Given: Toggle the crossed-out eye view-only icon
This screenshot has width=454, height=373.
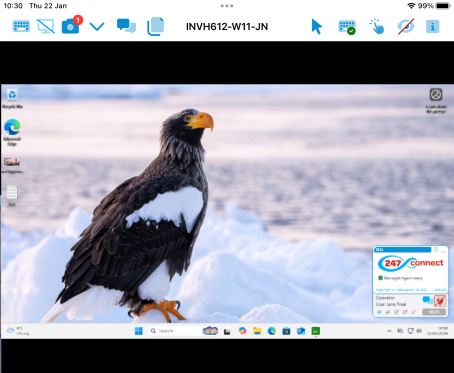Looking at the screenshot, I should tap(406, 26).
